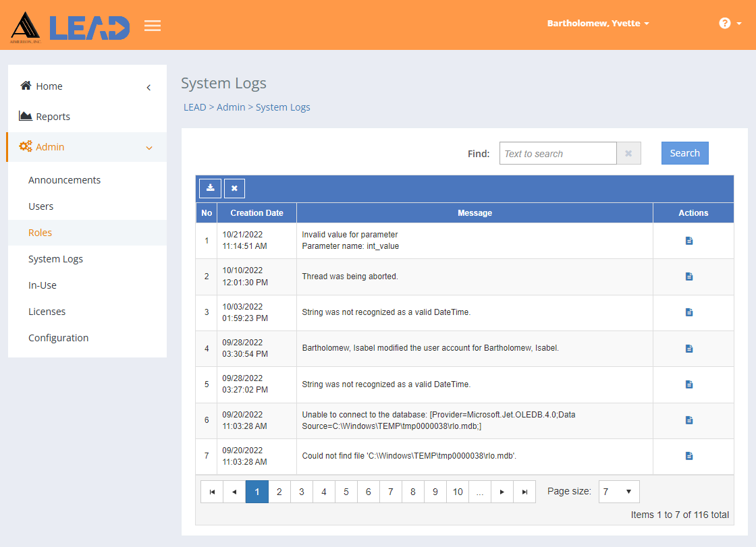
Task: Open the Bartholomew, Yvette account dropdown
Action: click(598, 22)
